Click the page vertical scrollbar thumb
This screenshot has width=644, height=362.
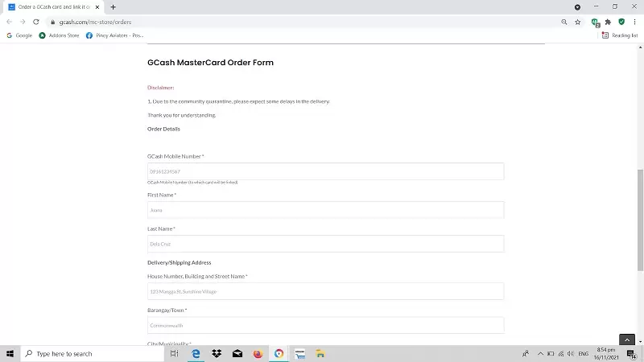click(640, 220)
